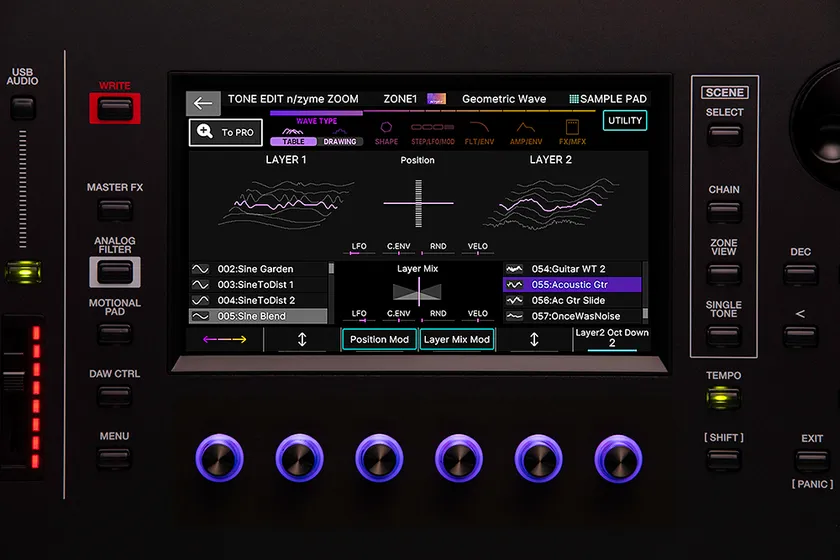Push the EXIT / PANIC button

pyautogui.click(x=812, y=460)
